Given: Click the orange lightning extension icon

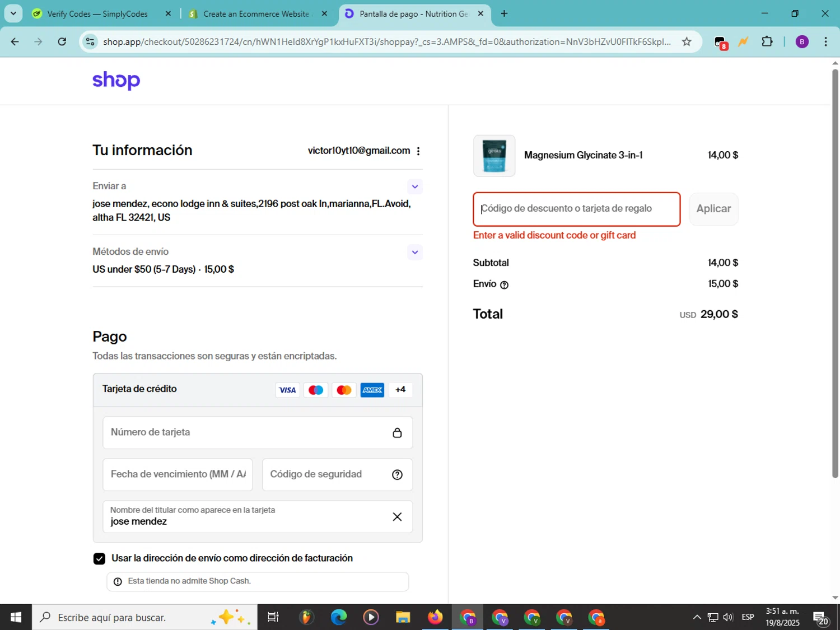Looking at the screenshot, I should pyautogui.click(x=744, y=42).
